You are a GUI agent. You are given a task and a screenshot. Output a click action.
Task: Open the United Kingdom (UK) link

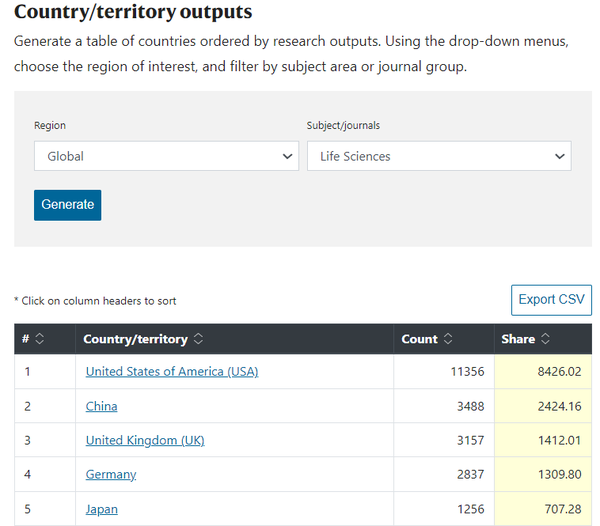[145, 440]
